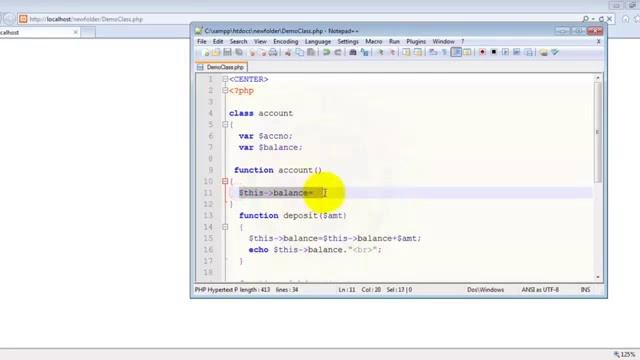This screenshot has height=360, width=640.
Task: Click the browser address bar search icon
Action: [x=586, y=19]
